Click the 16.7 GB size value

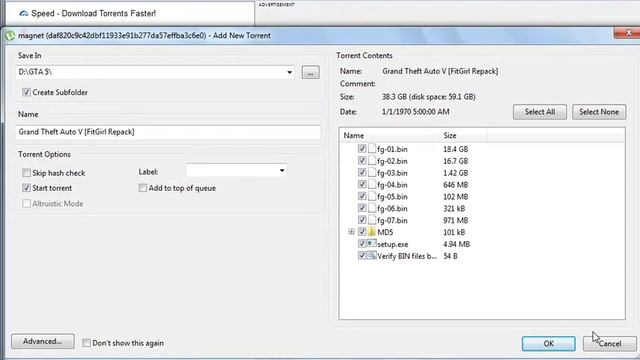(456, 161)
